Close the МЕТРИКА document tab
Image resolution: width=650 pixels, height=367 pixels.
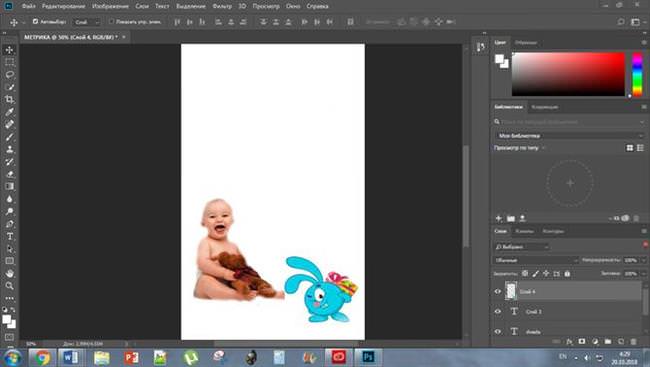coord(124,37)
